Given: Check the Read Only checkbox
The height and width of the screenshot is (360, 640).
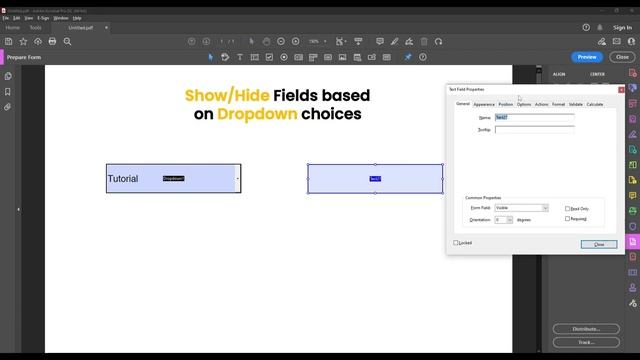Looking at the screenshot, I should tap(567, 209).
